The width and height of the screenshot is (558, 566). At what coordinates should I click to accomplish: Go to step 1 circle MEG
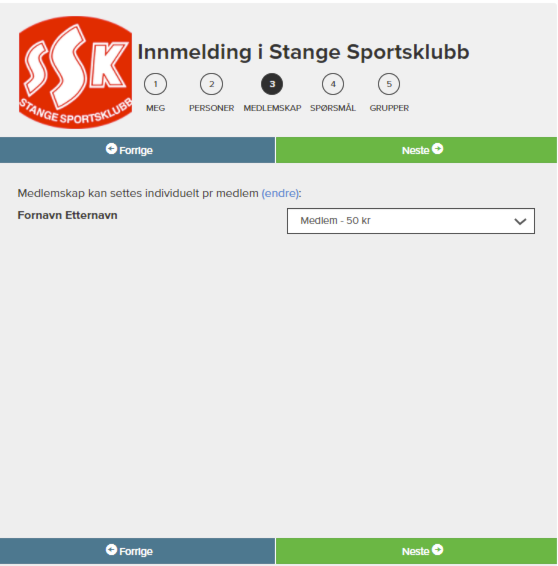(x=155, y=84)
